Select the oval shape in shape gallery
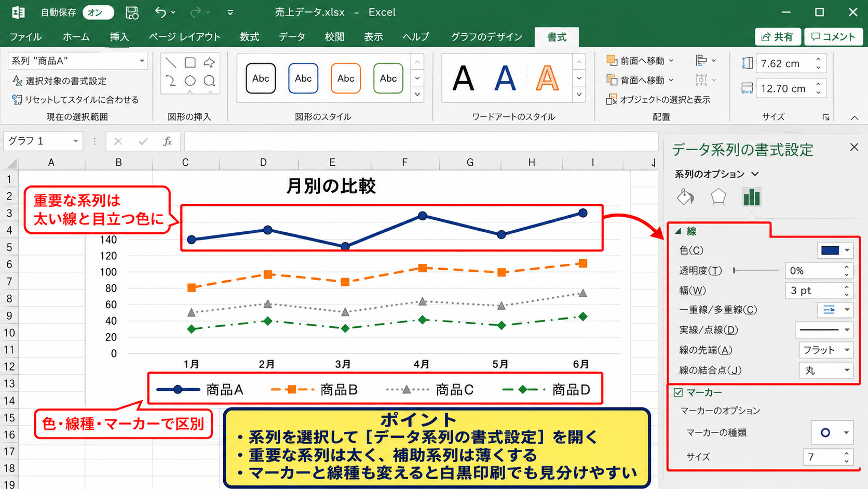Viewport: 868px width, 489px height. tap(190, 81)
